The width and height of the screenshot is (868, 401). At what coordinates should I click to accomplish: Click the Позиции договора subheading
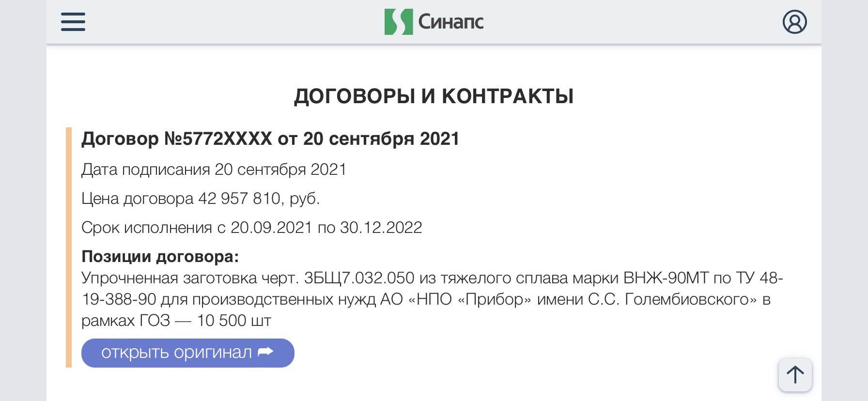pyautogui.click(x=160, y=256)
